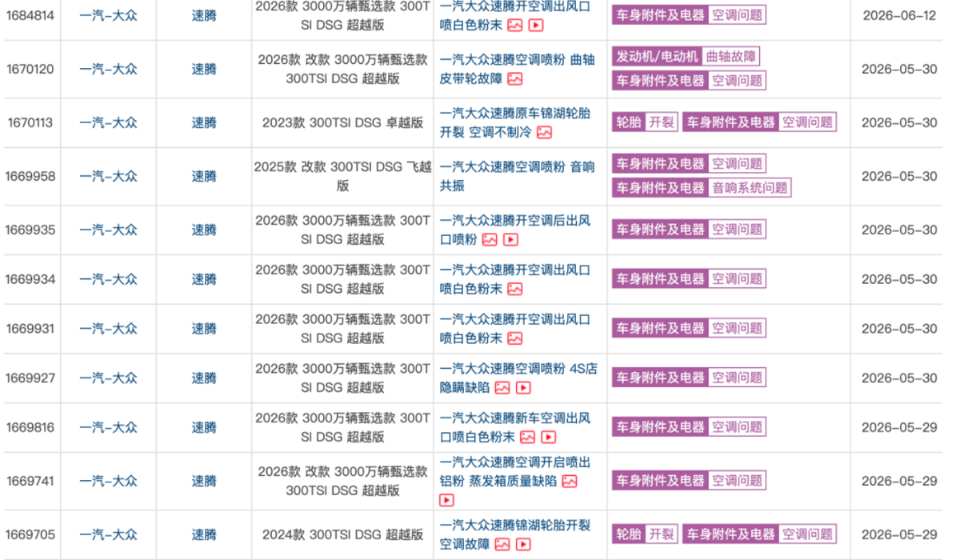Open complaint title 一汽大众速腾新车空调出风口喷白色粉末
Image resolution: width=960 pixels, height=560 pixels.
(x=515, y=427)
